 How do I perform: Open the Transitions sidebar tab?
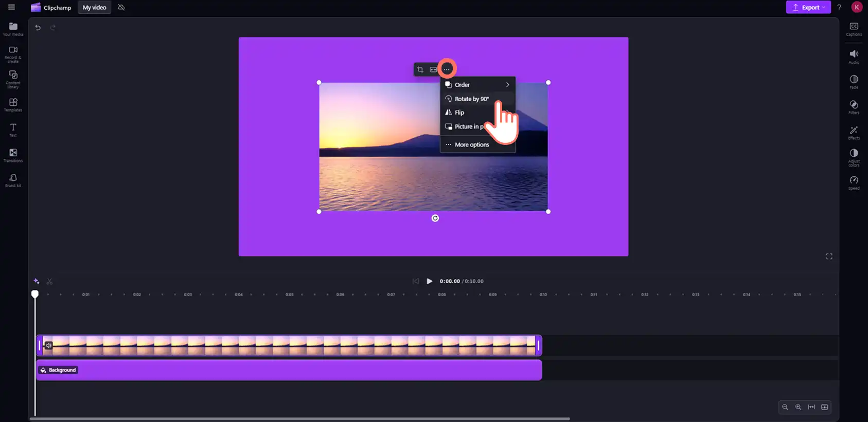13,155
